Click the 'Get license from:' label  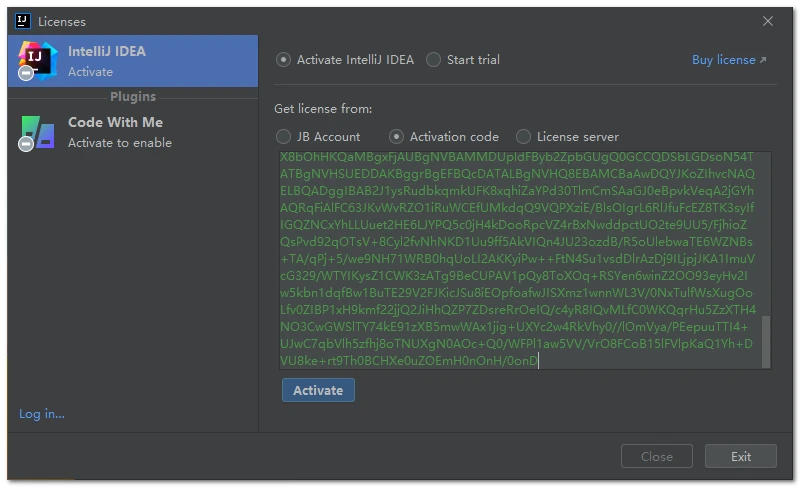[x=323, y=109]
